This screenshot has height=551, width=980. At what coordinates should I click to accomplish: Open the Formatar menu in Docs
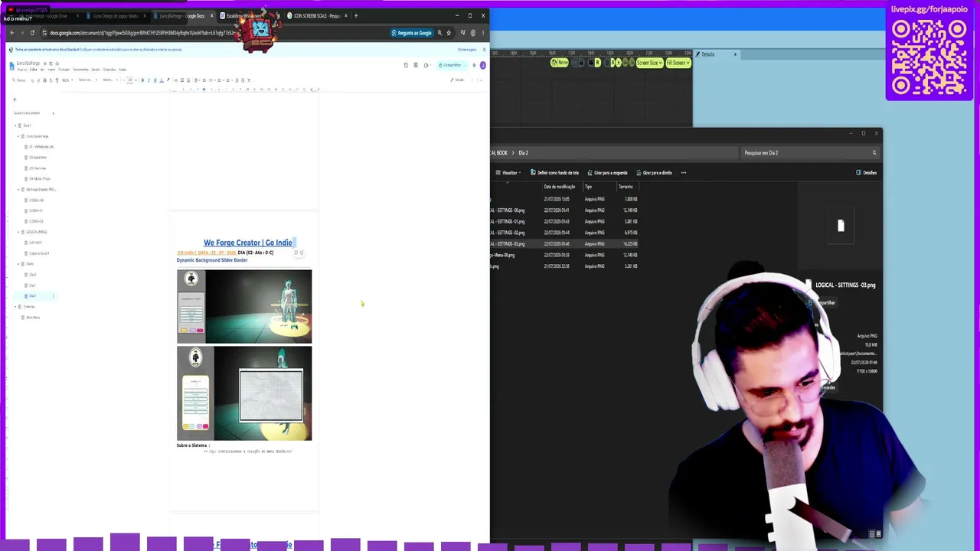64,70
